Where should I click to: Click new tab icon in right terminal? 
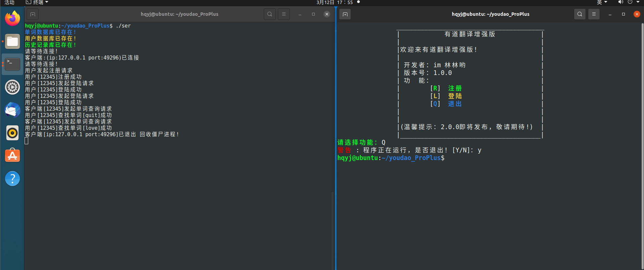pos(345,14)
